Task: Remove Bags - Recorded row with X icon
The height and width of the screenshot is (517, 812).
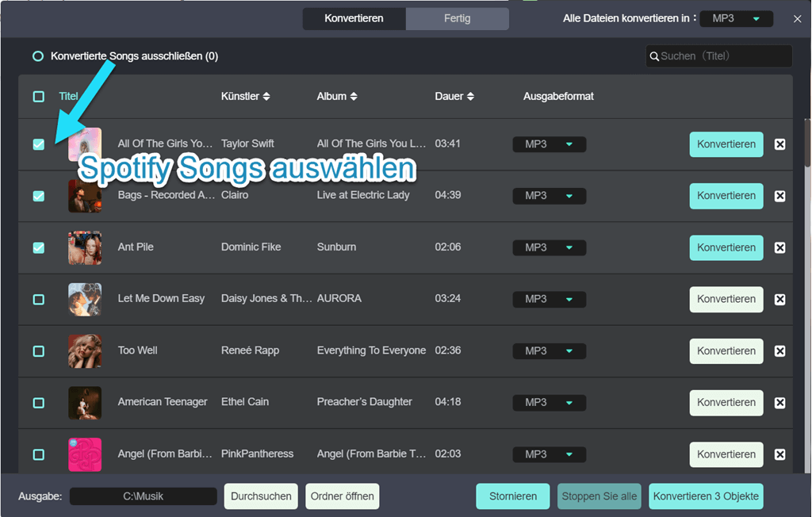Action: [x=780, y=196]
